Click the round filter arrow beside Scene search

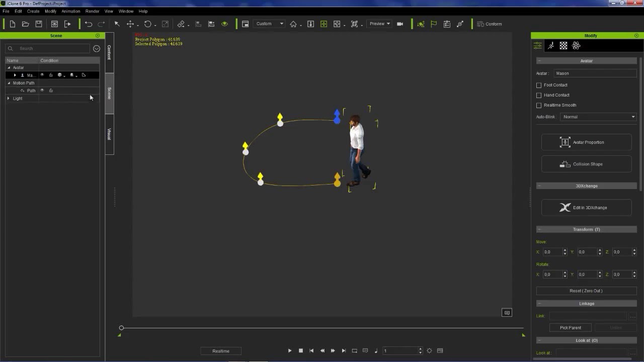[x=97, y=48]
